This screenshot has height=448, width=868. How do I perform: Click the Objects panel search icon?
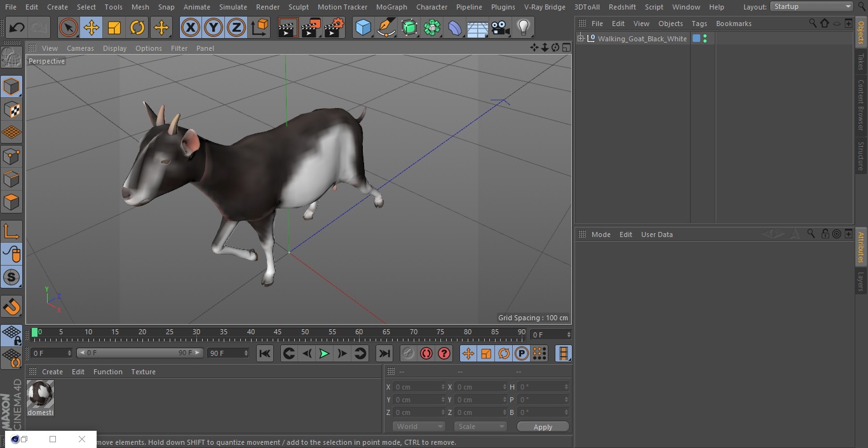(812, 24)
